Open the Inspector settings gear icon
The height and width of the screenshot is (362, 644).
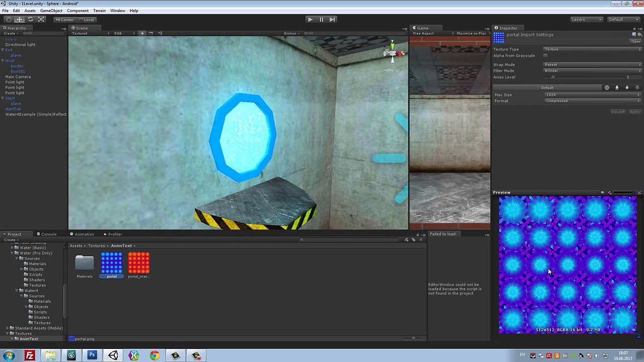pos(639,34)
